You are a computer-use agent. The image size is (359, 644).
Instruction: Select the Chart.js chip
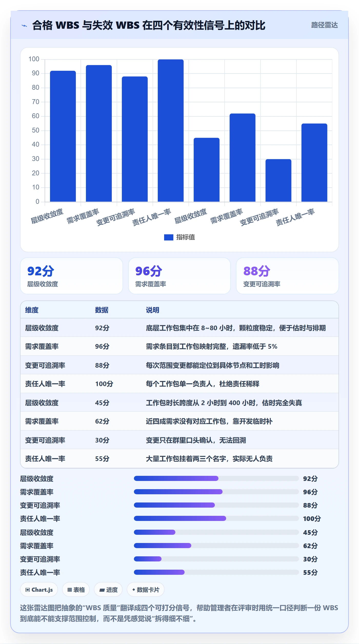[39, 590]
